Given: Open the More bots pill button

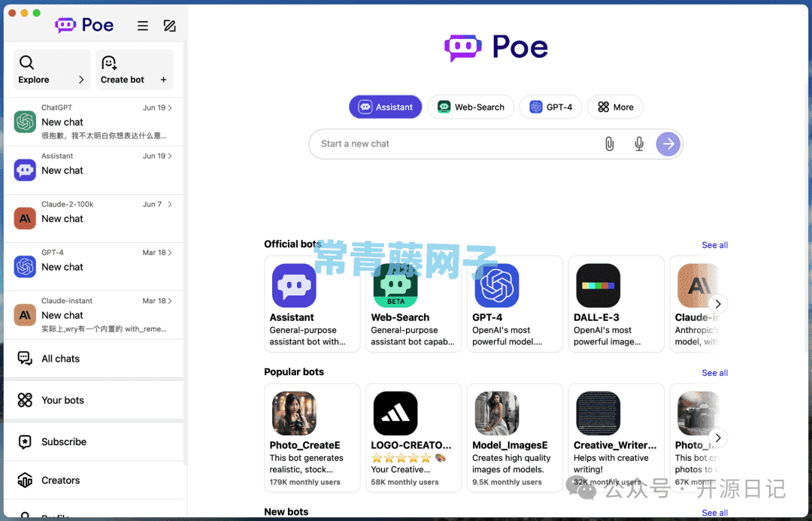Looking at the screenshot, I should (x=615, y=108).
